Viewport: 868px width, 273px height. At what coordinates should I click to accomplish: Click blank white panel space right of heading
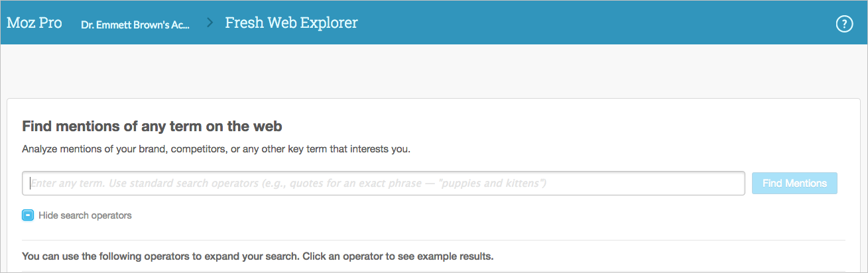[x=564, y=127]
